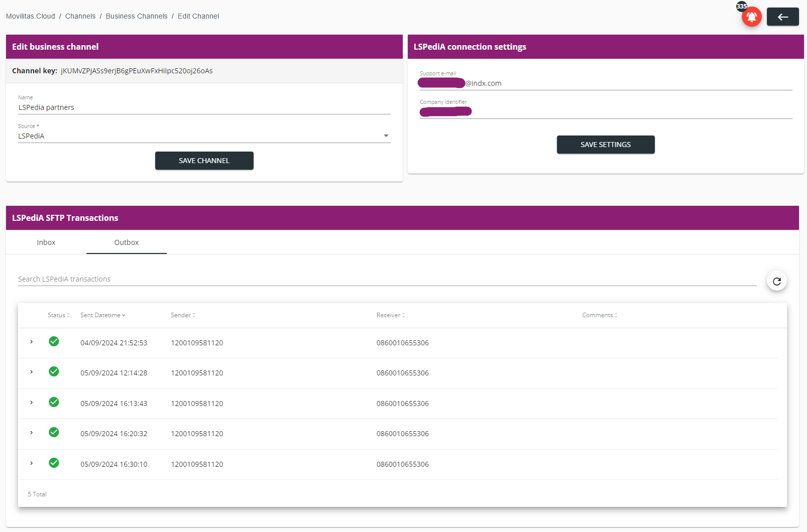This screenshot has height=532, width=807.
Task: Expand the 05/09/2024 16:20:32 transaction row
Action: tap(31, 433)
